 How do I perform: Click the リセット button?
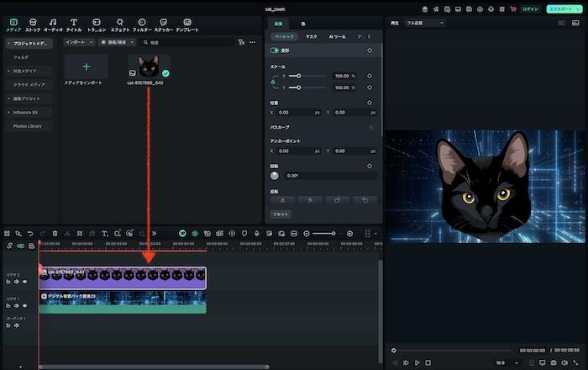pyautogui.click(x=281, y=214)
